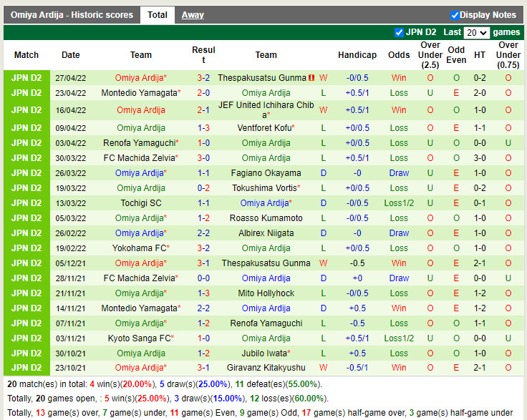The image size is (527, 420).
Task: Click the Over Under (0.75) column header
Action: [x=508, y=55]
